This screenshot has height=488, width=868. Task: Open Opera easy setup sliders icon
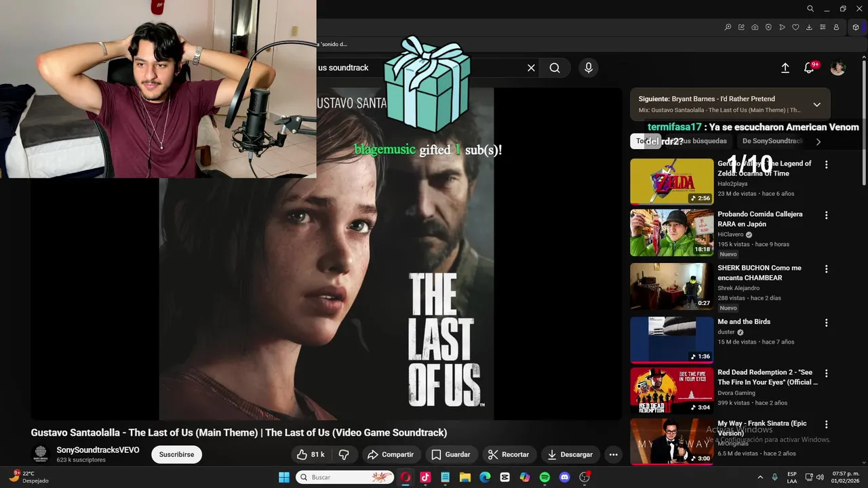click(823, 27)
